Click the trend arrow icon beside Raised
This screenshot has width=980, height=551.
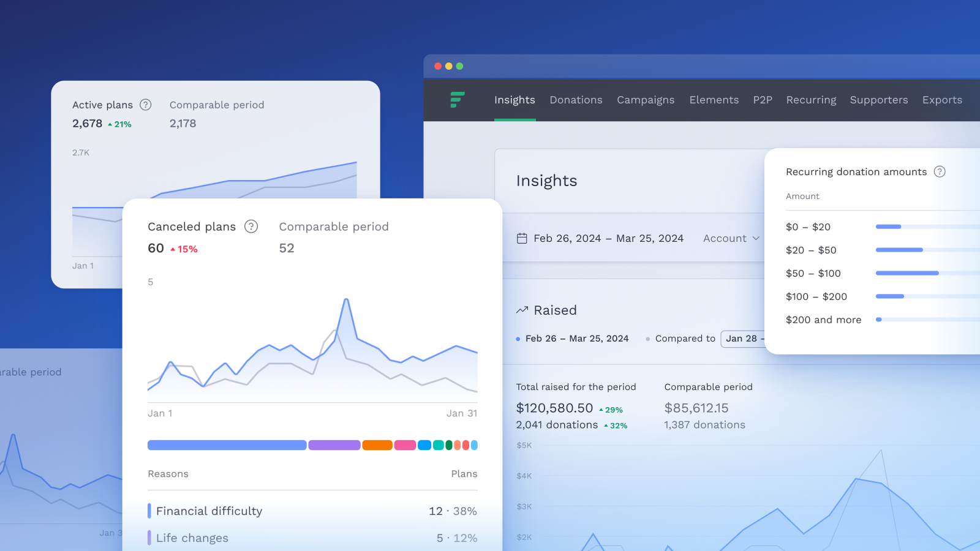click(522, 310)
